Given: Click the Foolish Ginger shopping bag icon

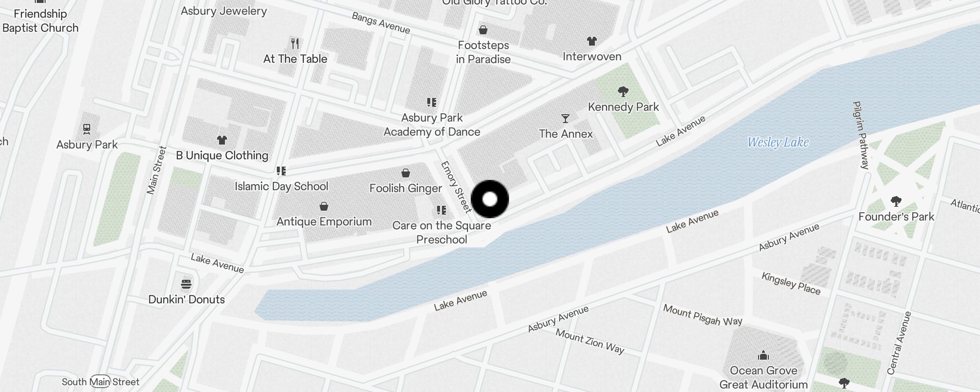Looking at the screenshot, I should coord(406,173).
